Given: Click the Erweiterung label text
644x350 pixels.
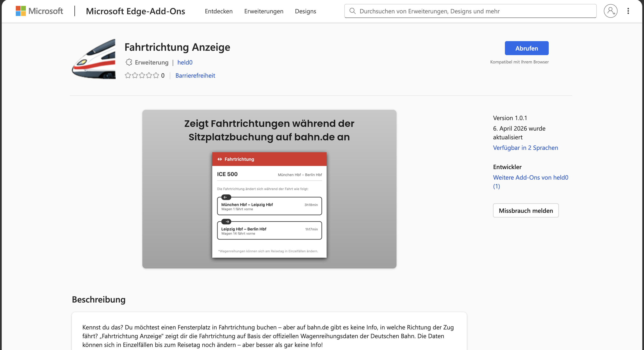Looking at the screenshot, I should (152, 62).
